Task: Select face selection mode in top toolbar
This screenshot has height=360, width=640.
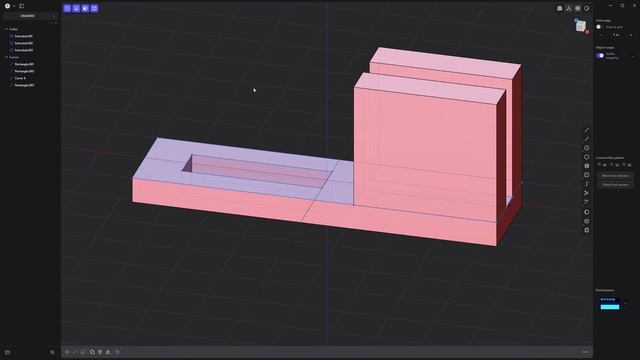Action: (85, 8)
